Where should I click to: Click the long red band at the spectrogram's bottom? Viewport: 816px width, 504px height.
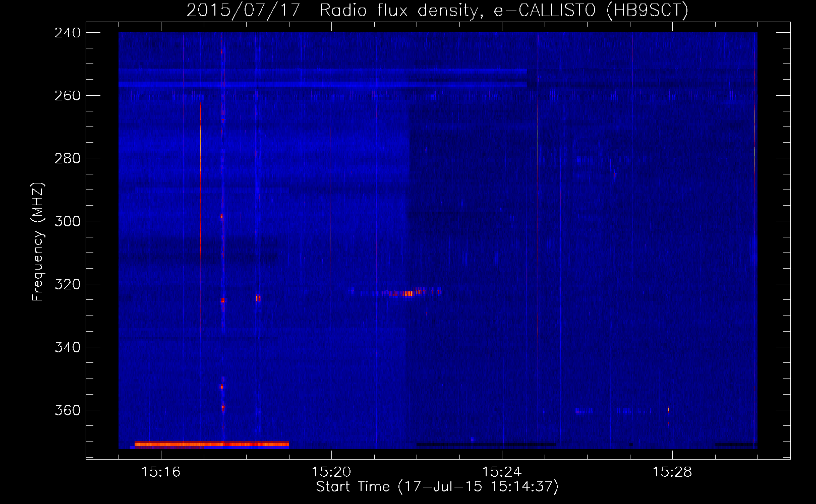(212, 444)
